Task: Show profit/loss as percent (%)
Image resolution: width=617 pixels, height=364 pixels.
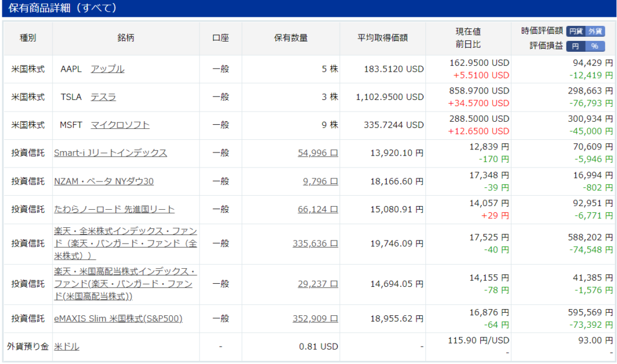Action: tap(595, 46)
